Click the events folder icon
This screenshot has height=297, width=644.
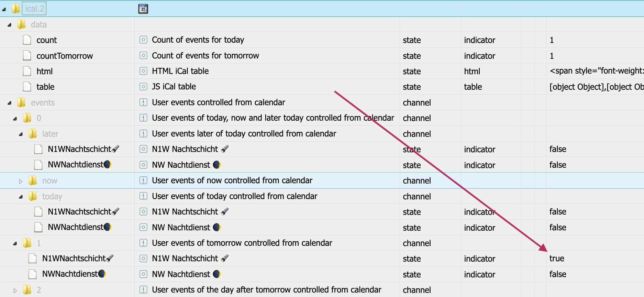coord(21,102)
